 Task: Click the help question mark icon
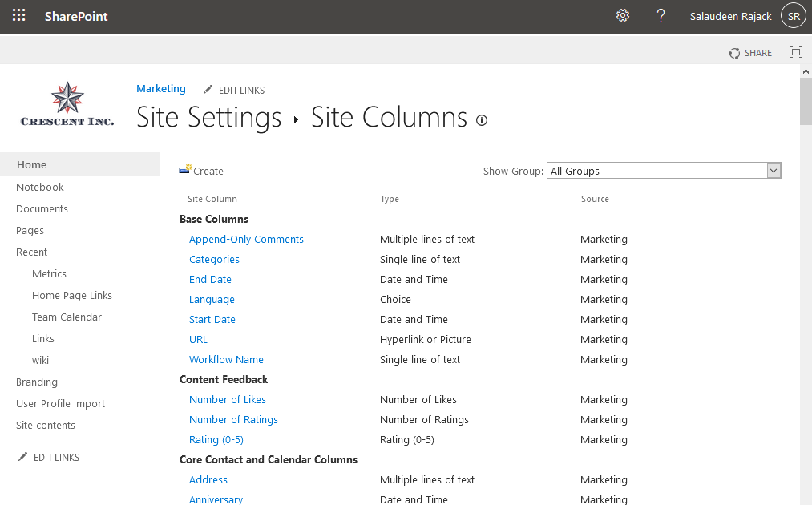tap(661, 16)
